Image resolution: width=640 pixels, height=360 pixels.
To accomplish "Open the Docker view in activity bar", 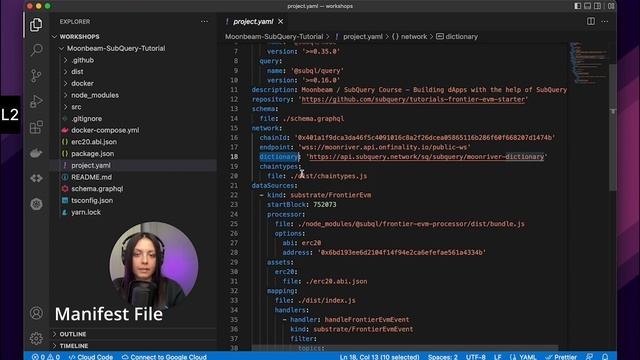I will (x=36, y=153).
